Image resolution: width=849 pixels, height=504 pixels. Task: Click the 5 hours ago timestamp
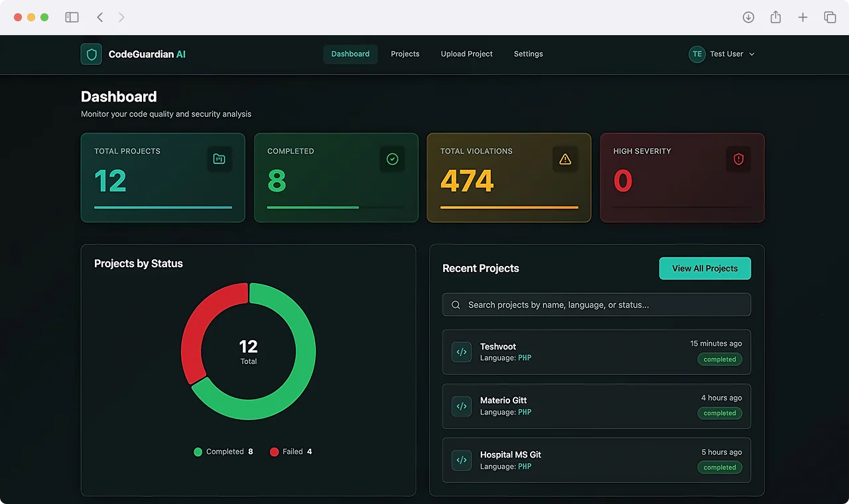tap(722, 452)
